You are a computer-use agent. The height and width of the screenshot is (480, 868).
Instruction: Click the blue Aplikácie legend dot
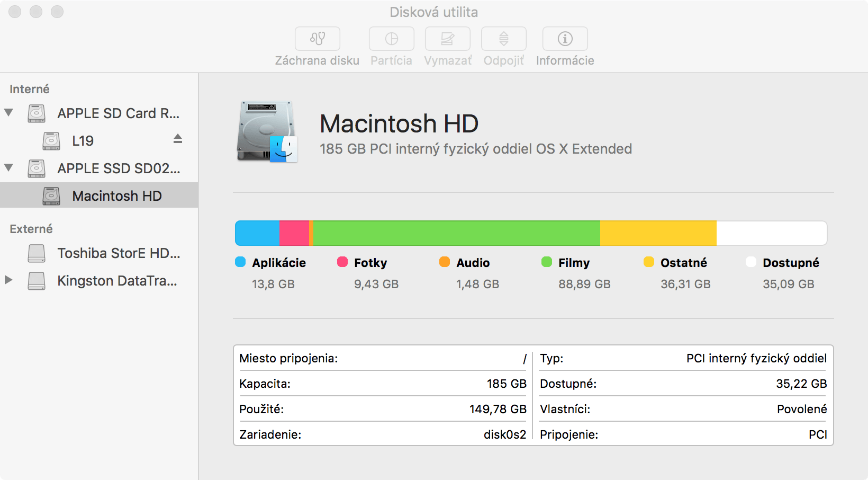pos(240,262)
